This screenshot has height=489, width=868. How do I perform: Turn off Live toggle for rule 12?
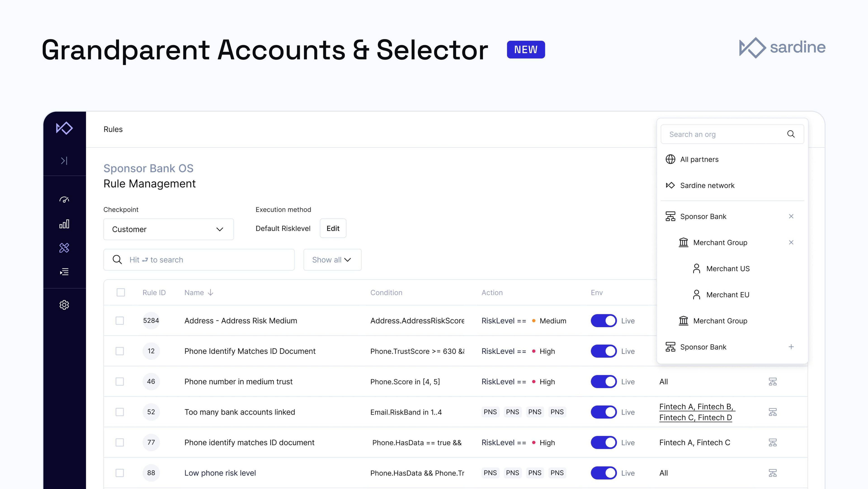click(x=604, y=351)
